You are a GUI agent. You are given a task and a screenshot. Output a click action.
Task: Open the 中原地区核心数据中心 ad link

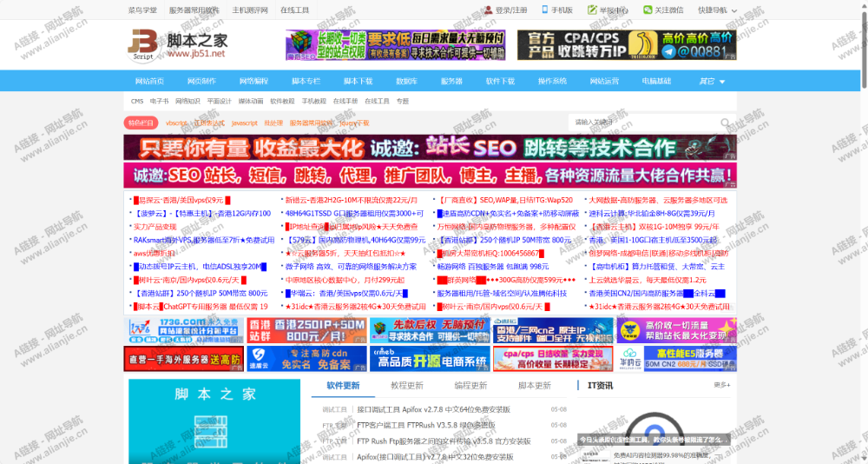click(x=345, y=280)
